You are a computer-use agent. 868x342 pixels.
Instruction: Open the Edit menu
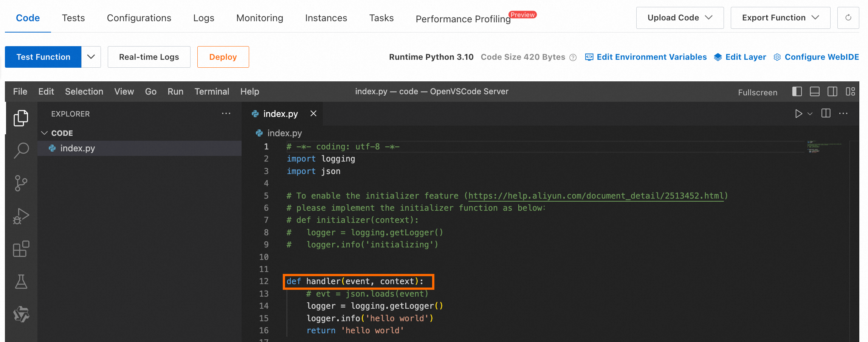tap(46, 92)
